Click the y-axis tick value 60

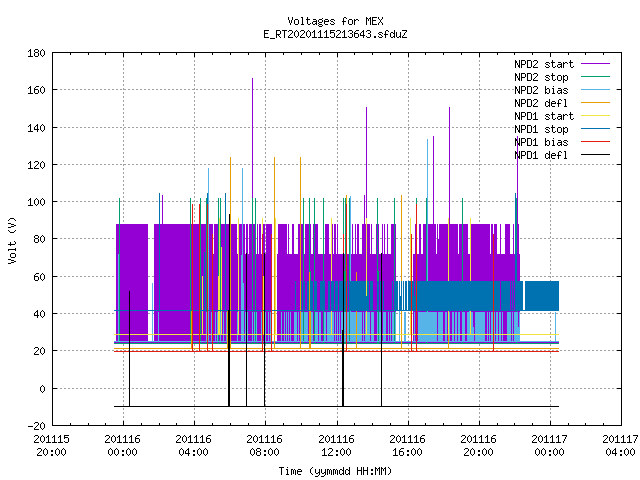(39, 277)
